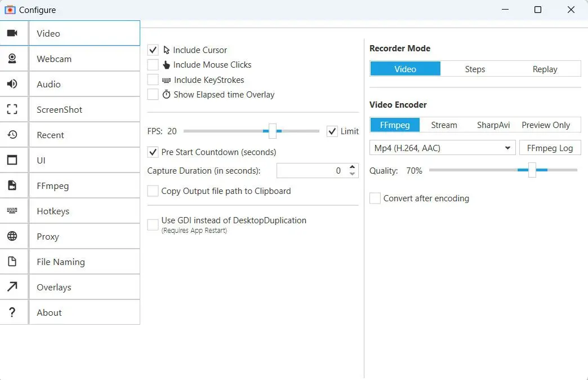Open the FFmpeg Log button

[550, 148]
